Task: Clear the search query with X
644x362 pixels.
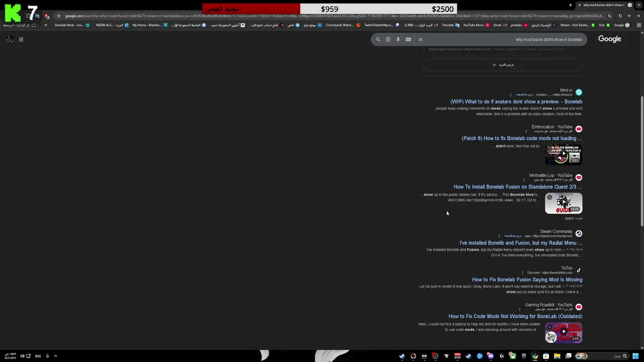Action: pyautogui.click(x=421, y=39)
